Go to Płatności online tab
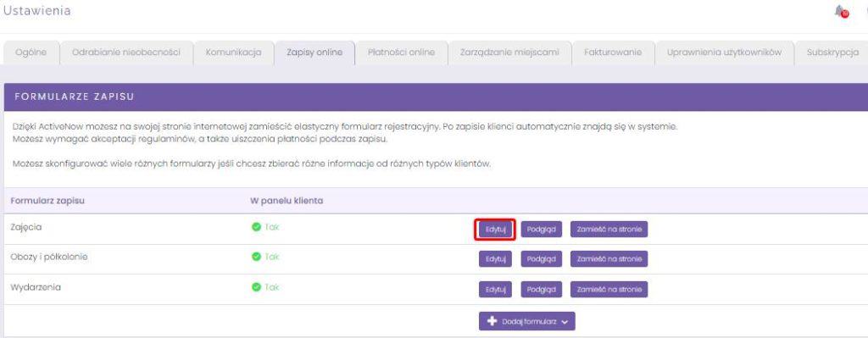868x338 pixels. [401, 53]
